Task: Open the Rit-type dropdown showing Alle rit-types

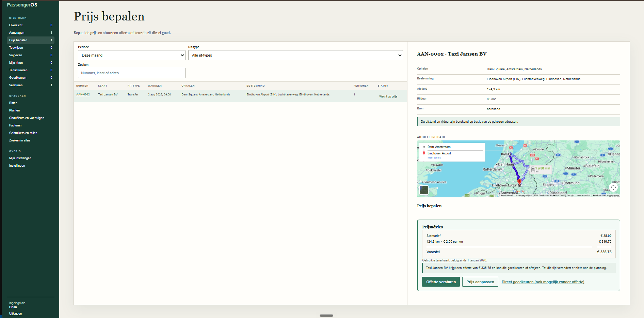Action: (x=295, y=55)
